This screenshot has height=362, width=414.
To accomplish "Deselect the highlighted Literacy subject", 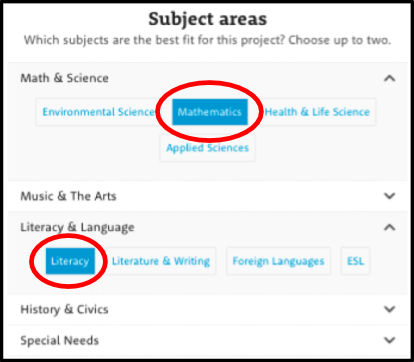I will pos(70,261).
